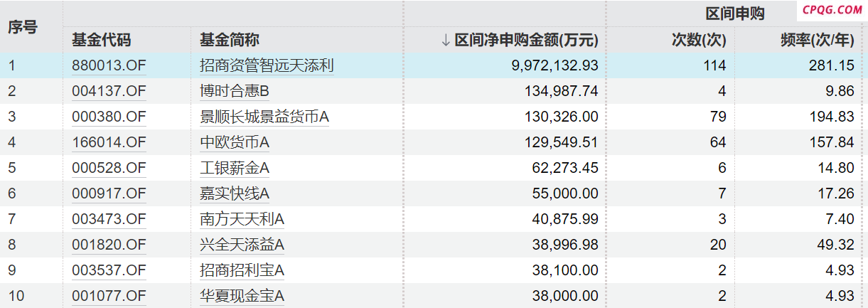Click the 区间申购 group header

[734, 14]
